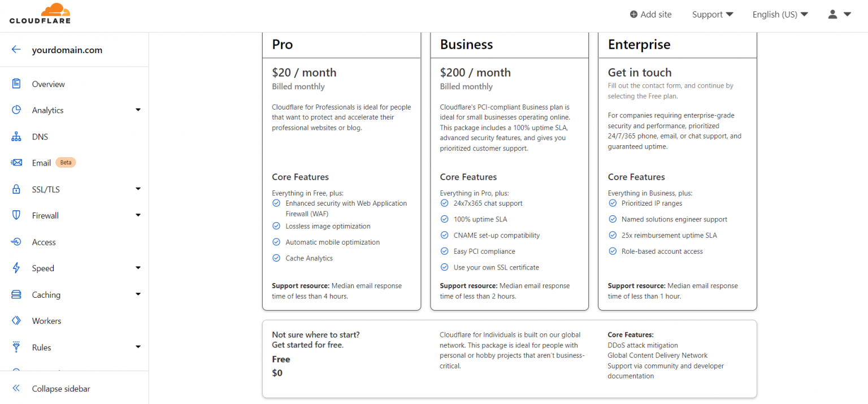Select the Speed lightning bolt icon
This screenshot has width=868, height=404.
click(x=16, y=268)
